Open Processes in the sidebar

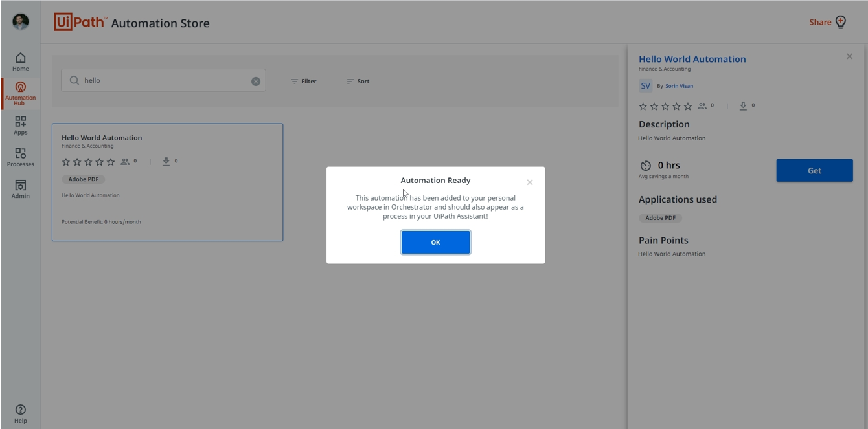click(21, 157)
